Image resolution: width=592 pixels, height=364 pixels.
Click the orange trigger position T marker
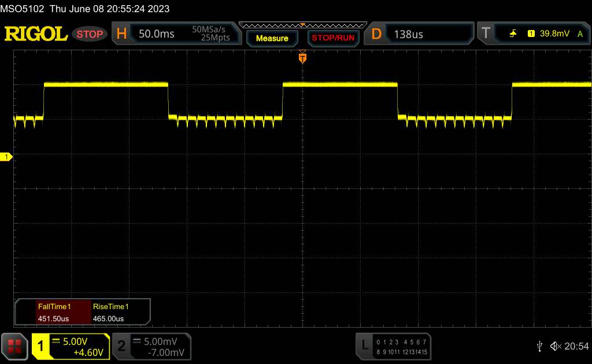point(302,58)
